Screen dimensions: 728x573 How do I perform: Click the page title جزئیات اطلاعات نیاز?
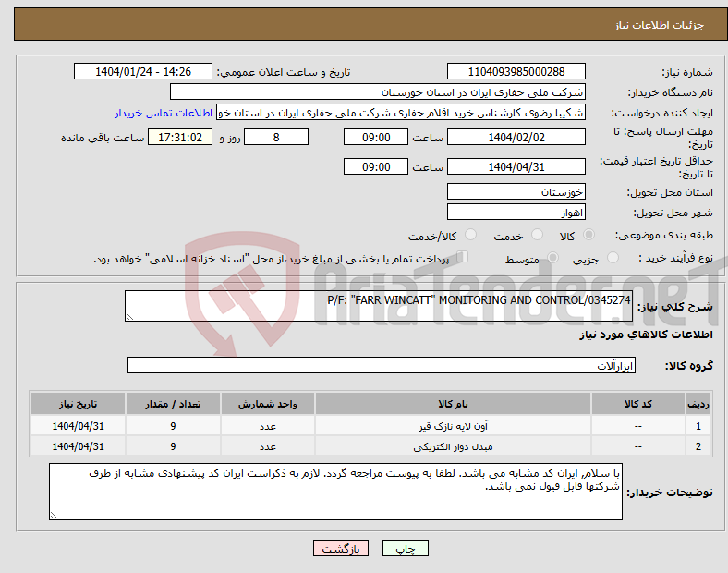660,25
